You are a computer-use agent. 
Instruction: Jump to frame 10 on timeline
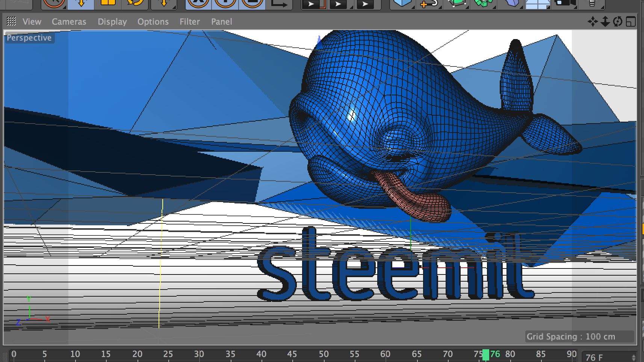[75, 354]
